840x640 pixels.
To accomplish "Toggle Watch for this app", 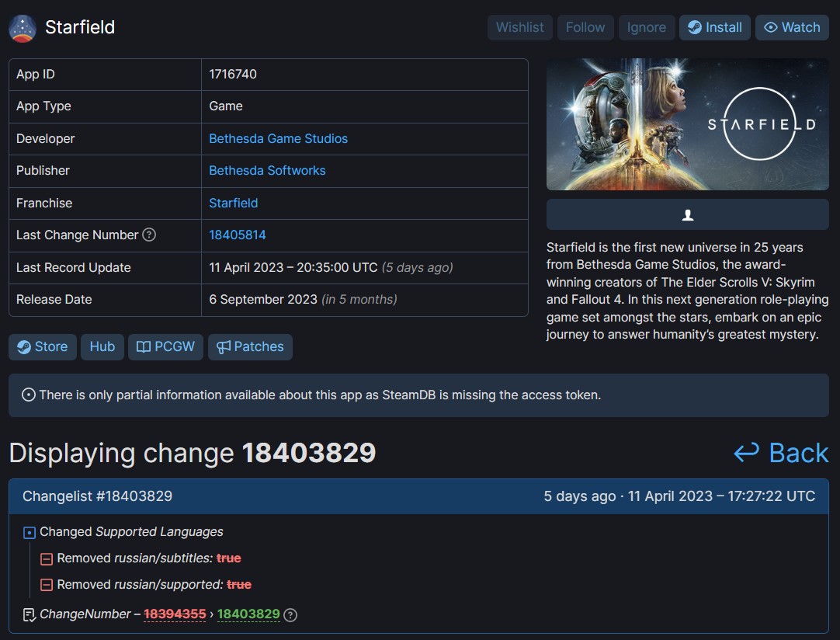I will tap(792, 27).
